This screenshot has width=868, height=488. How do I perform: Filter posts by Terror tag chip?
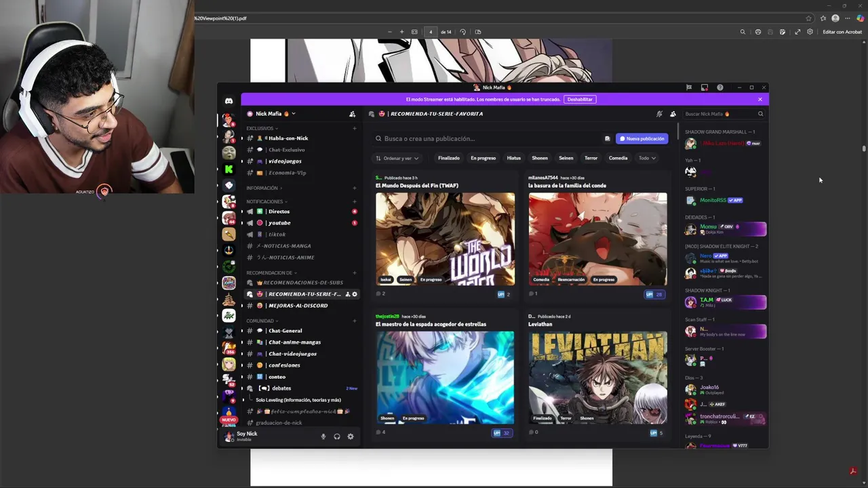click(591, 158)
